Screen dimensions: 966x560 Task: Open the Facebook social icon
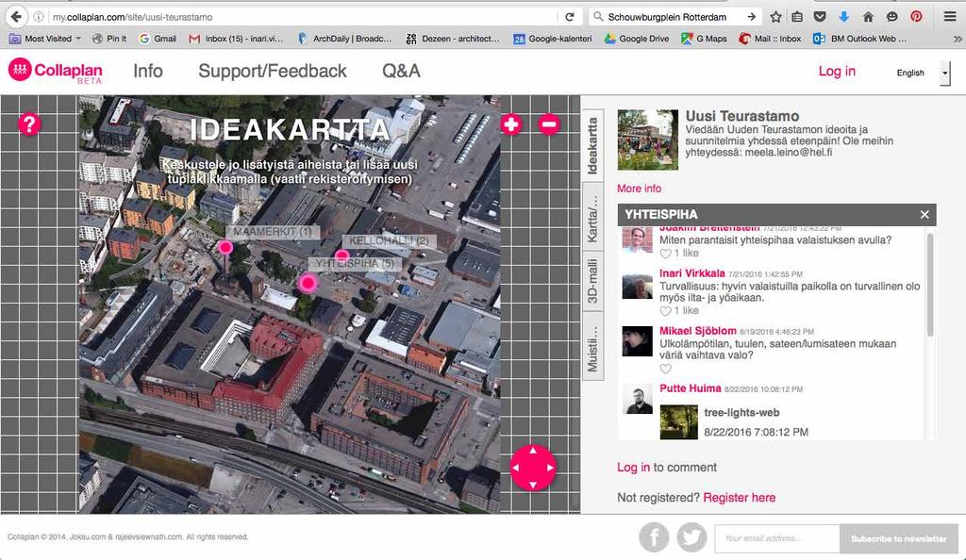pos(654,537)
